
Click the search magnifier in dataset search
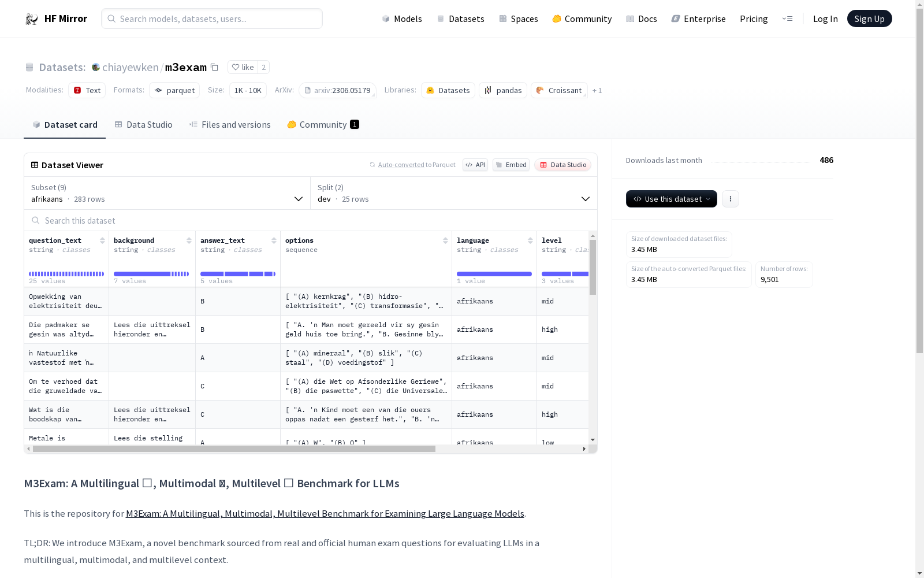click(36, 220)
